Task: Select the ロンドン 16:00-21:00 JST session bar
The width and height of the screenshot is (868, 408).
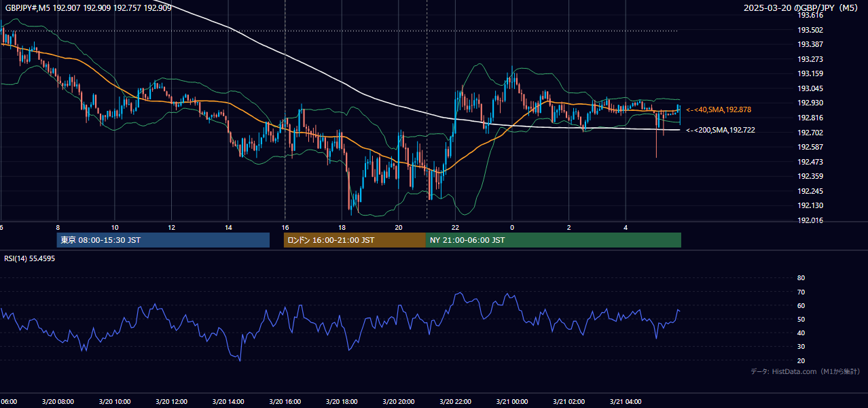Action: coord(355,240)
